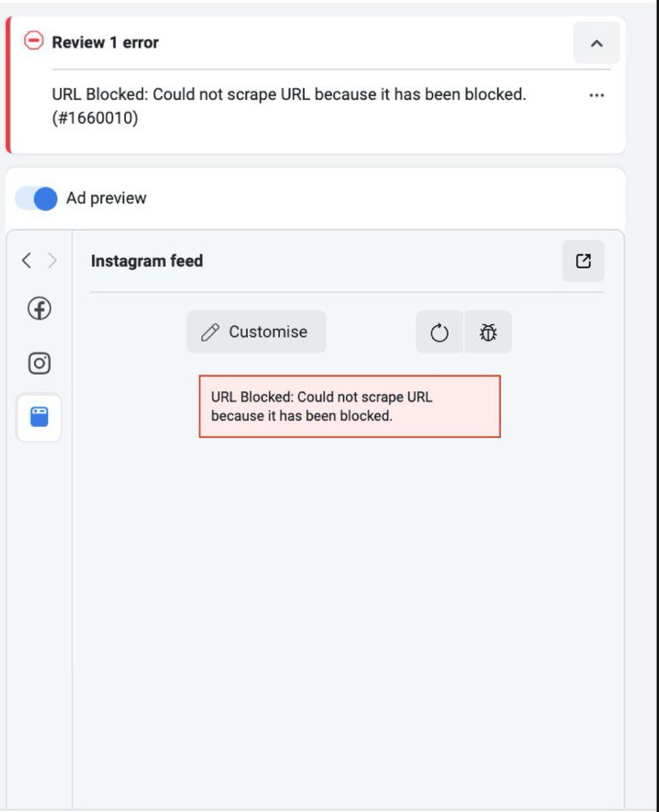Turn off the Ad preview toggle
Screen dimensions: 659x812
(x=37, y=199)
